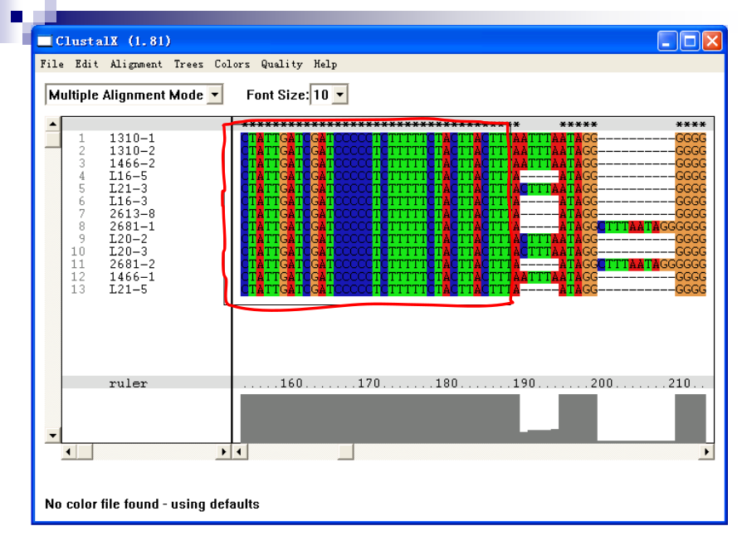Open the Edit menu

pyautogui.click(x=86, y=64)
